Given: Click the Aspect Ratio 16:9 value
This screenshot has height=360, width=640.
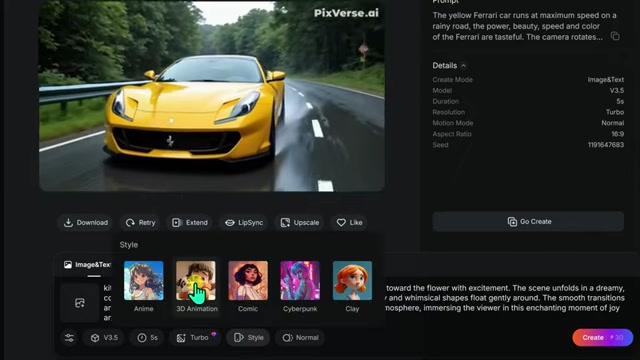Looking at the screenshot, I should pos(618,134).
